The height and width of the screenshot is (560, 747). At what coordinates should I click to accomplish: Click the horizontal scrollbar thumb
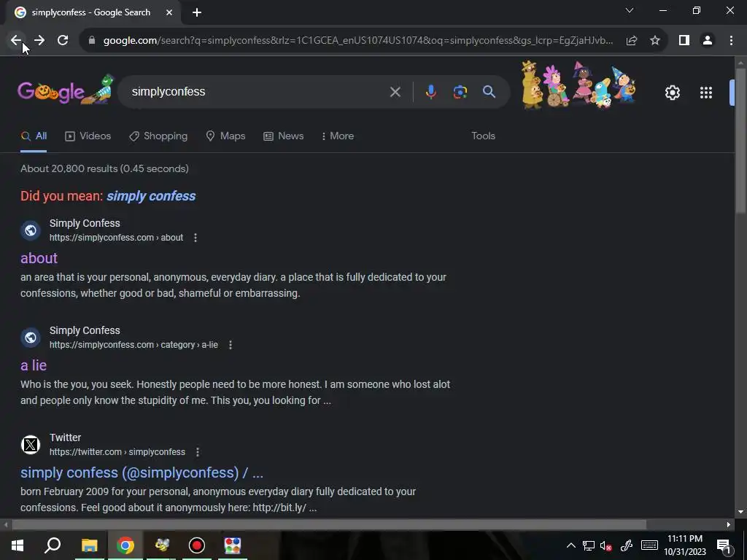click(329, 525)
